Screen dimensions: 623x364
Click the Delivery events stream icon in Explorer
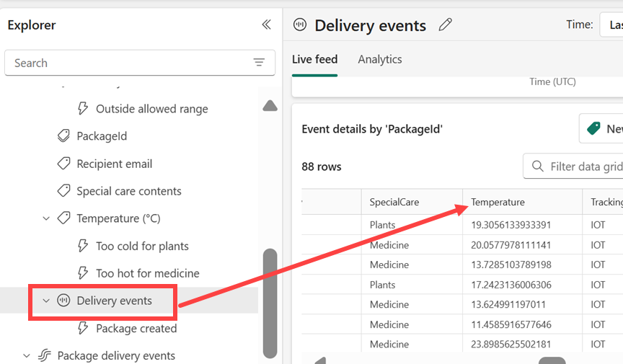63,301
